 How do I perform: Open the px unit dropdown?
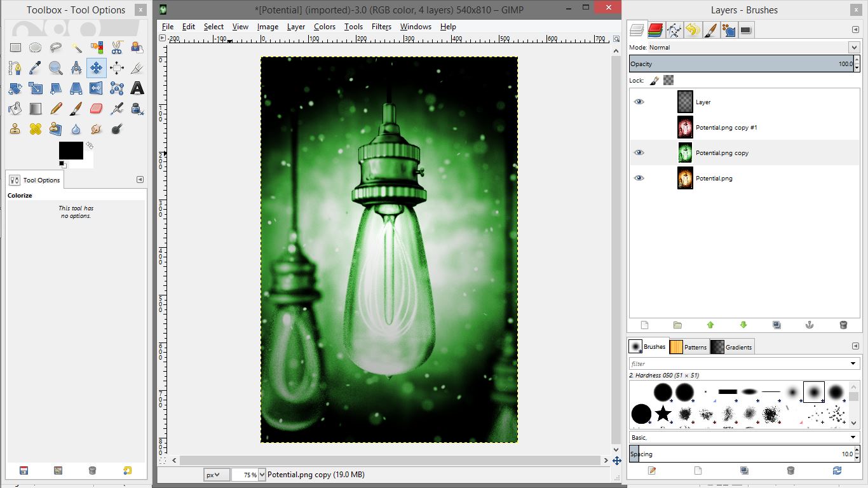[x=216, y=475]
